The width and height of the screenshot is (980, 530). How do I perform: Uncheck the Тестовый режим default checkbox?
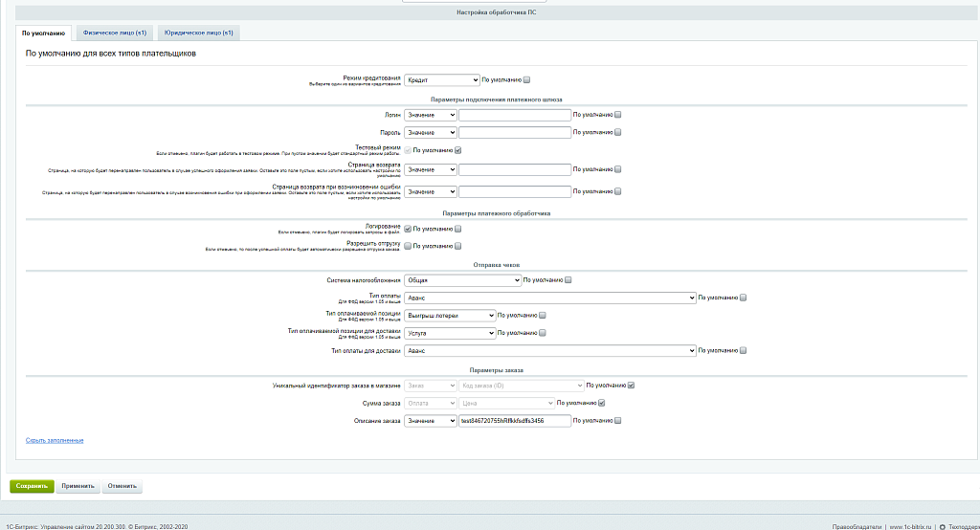(458, 150)
